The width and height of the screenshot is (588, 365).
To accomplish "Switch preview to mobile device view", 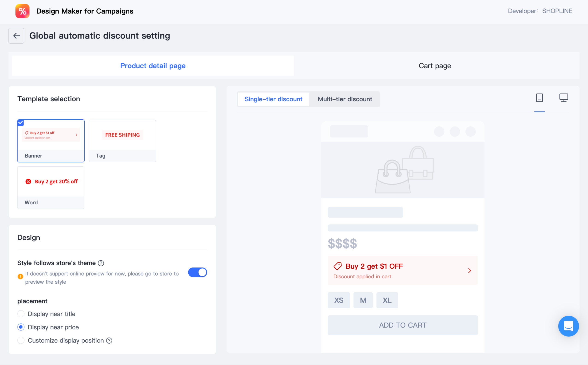I will (539, 98).
